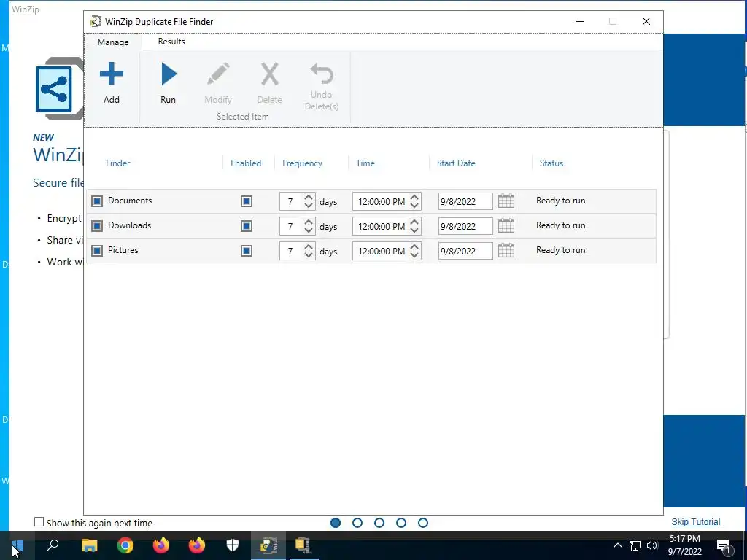Decrease frequency days for Documents
747x560 pixels.
coord(309,205)
